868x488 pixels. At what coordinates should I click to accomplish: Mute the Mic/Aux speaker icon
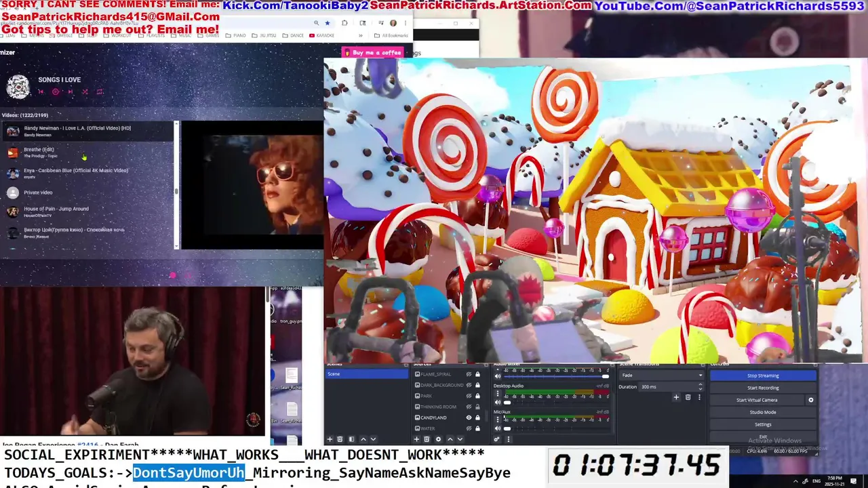(x=498, y=428)
